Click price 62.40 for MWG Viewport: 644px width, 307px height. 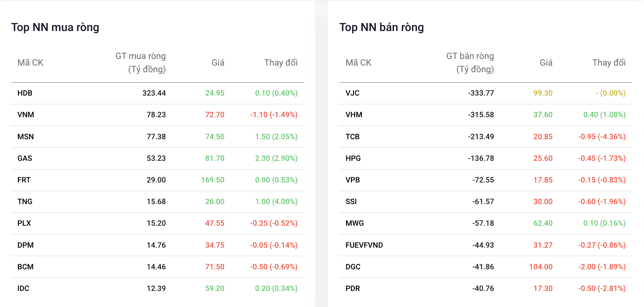click(x=543, y=223)
